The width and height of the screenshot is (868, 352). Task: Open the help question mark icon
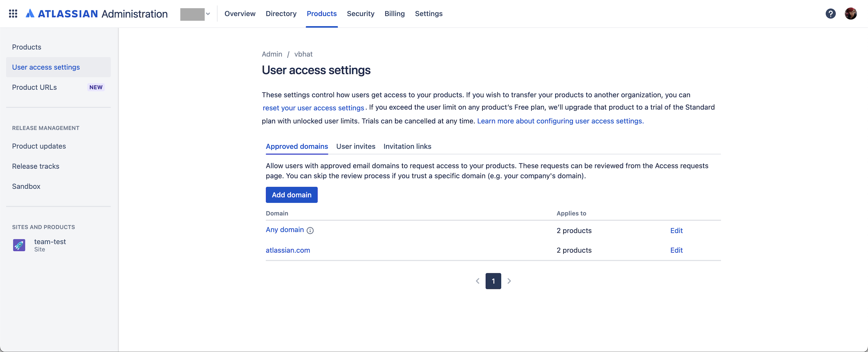[830, 14]
